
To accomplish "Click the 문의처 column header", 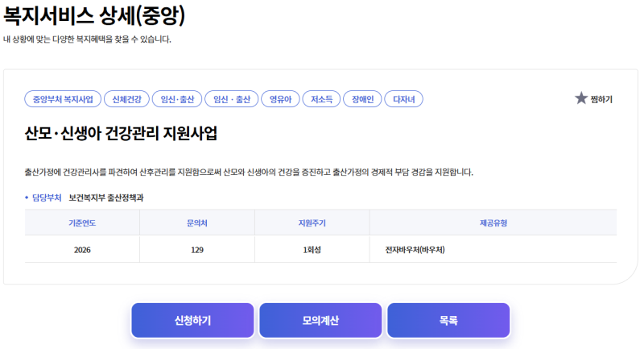I will [197, 222].
